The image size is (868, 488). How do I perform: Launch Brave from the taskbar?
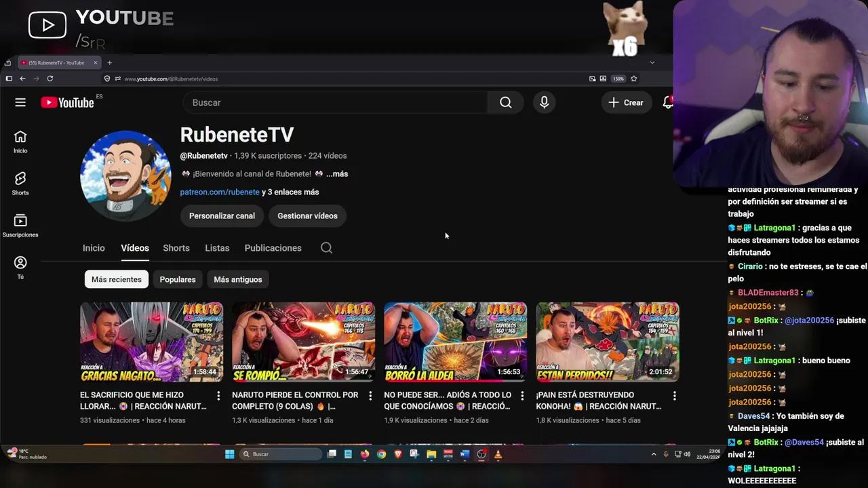[x=398, y=454]
